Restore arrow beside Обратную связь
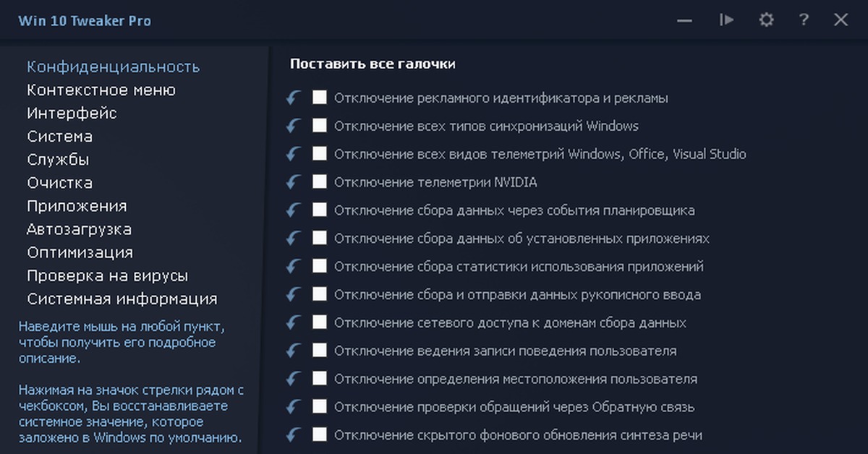This screenshot has width=868, height=454. (293, 408)
